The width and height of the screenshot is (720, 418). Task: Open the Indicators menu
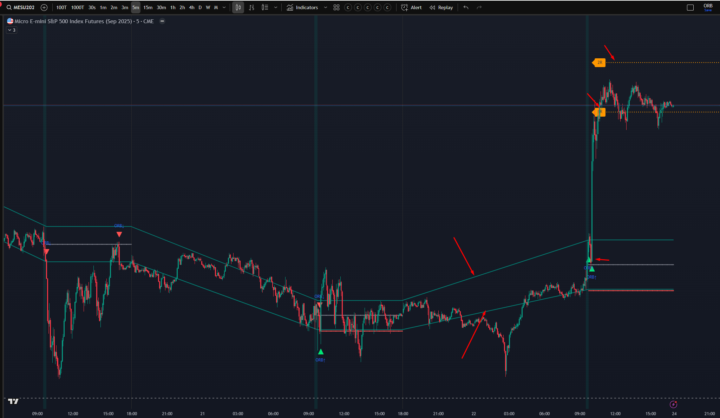305,7
